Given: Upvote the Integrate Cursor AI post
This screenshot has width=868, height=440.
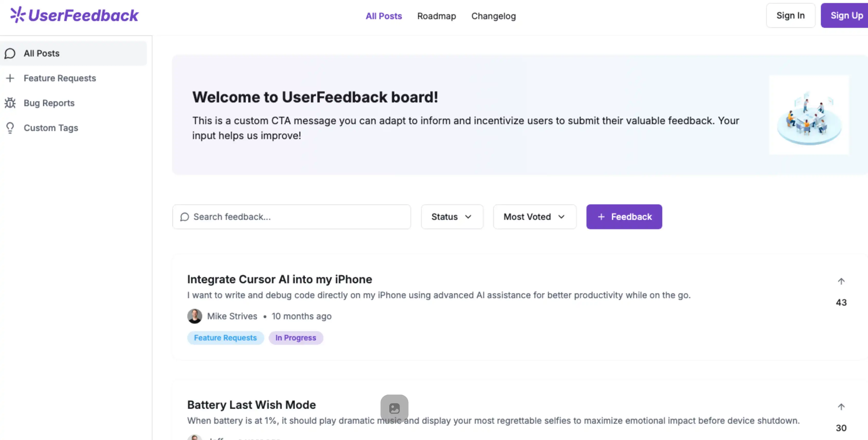Looking at the screenshot, I should coord(841,281).
